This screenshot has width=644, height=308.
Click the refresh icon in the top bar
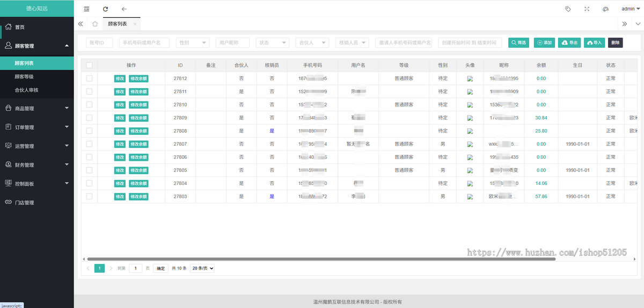pyautogui.click(x=105, y=9)
